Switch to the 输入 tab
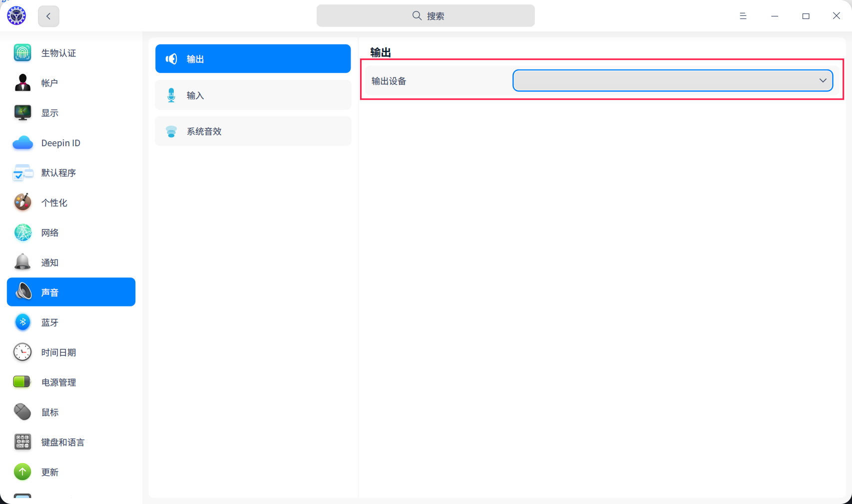This screenshot has height=504, width=852. pyautogui.click(x=253, y=95)
